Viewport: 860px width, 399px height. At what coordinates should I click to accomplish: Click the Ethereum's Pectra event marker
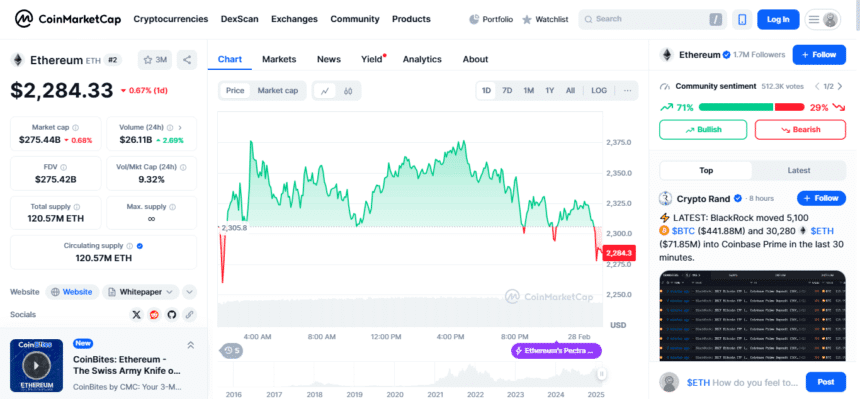556,350
